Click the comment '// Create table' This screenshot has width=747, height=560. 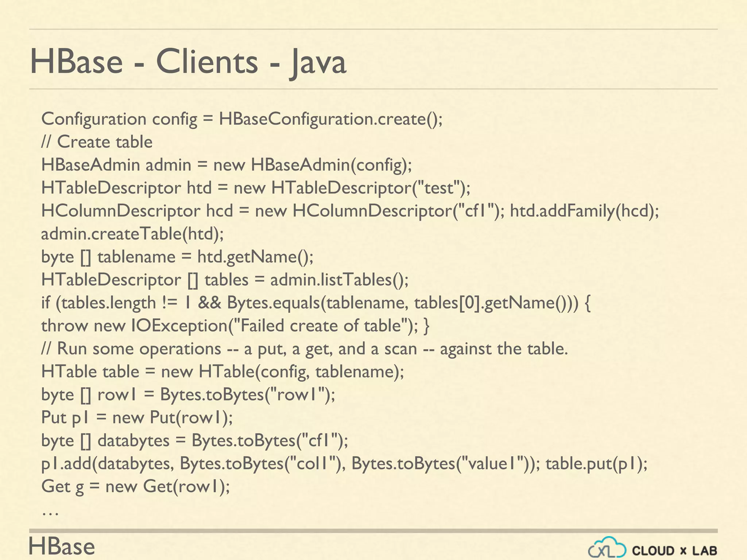97,142
